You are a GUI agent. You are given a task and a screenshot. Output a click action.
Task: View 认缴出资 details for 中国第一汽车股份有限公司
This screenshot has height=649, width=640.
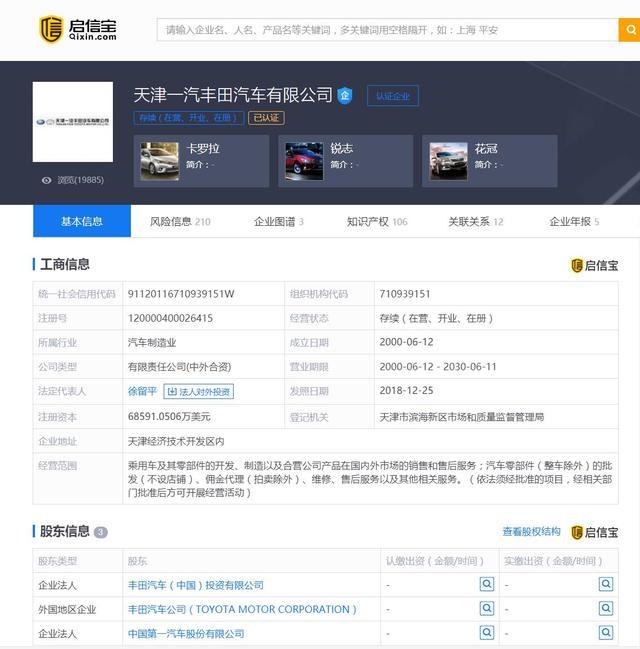point(487,632)
